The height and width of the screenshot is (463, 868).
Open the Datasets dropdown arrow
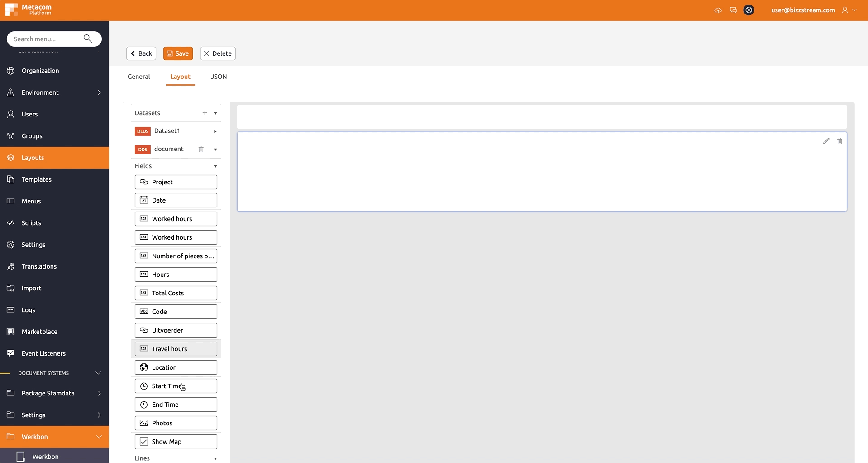click(x=215, y=113)
